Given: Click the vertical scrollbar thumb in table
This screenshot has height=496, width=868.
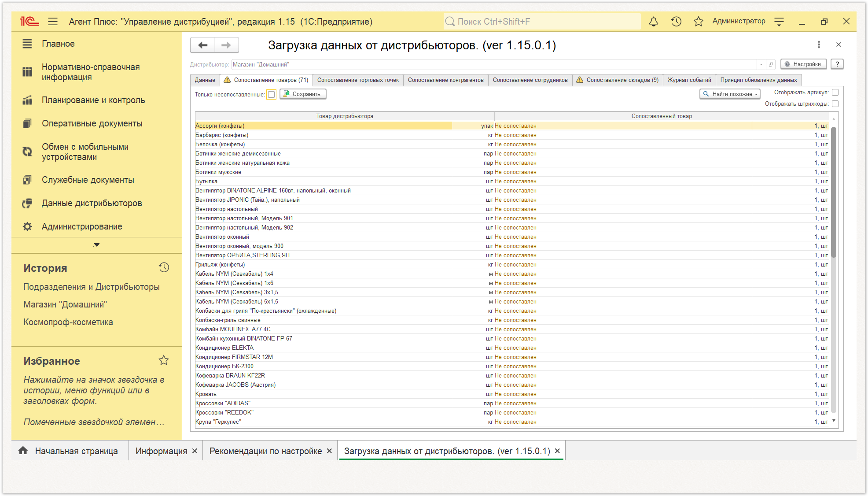Looking at the screenshot, I should pos(834,192).
